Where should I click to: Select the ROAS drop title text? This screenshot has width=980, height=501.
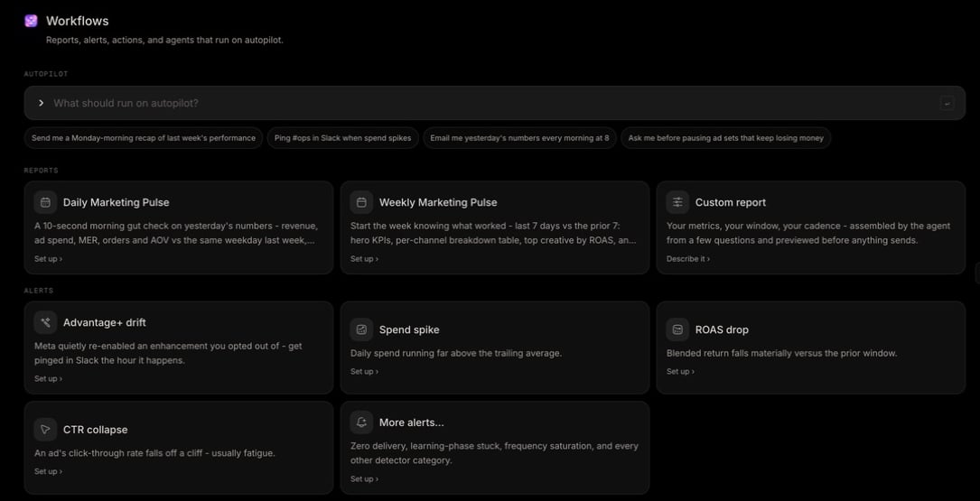[722, 329]
